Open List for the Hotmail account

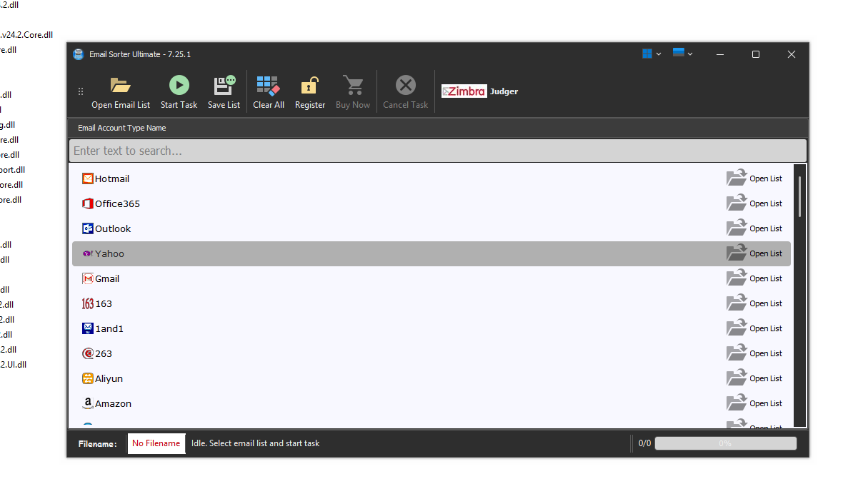[x=754, y=178]
